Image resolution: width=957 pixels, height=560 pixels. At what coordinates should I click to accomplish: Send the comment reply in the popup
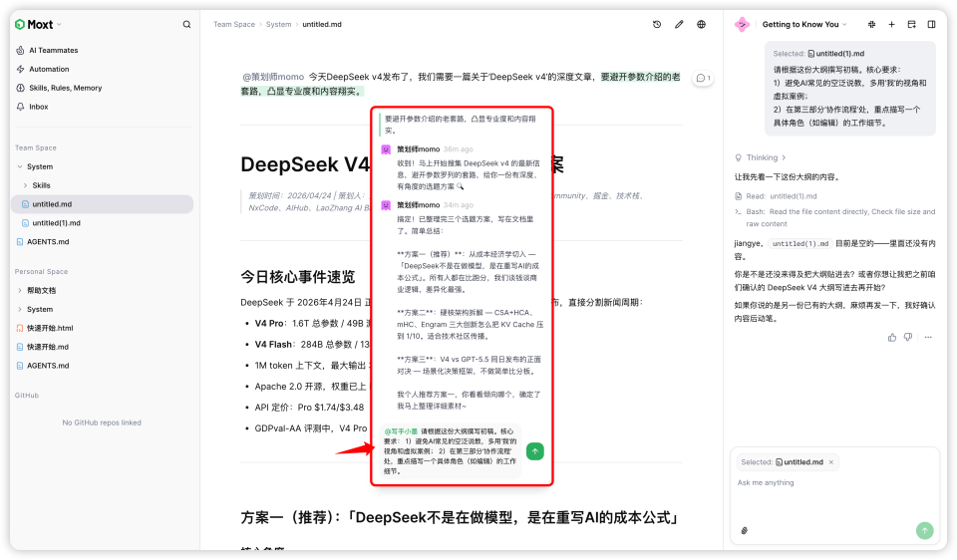534,451
